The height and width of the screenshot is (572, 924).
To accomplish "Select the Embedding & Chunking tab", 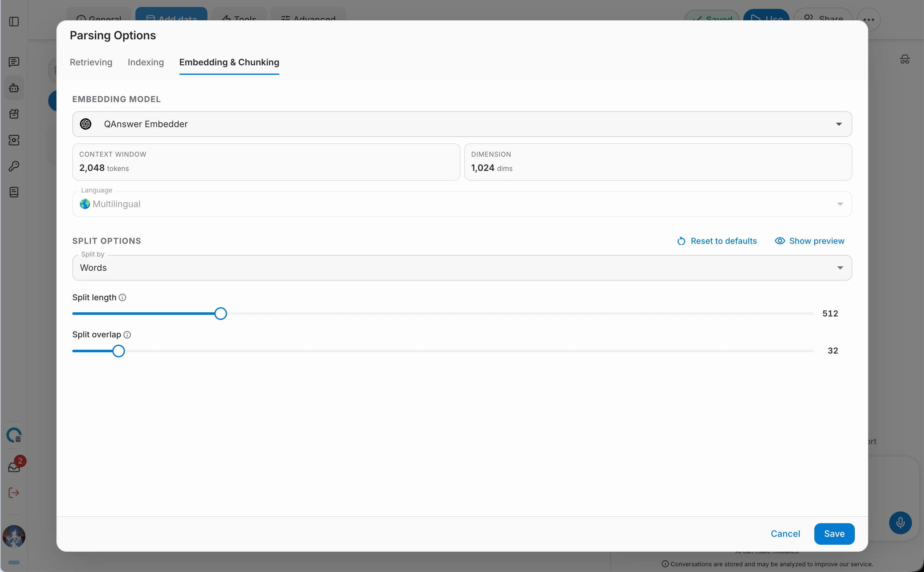I will click(229, 62).
